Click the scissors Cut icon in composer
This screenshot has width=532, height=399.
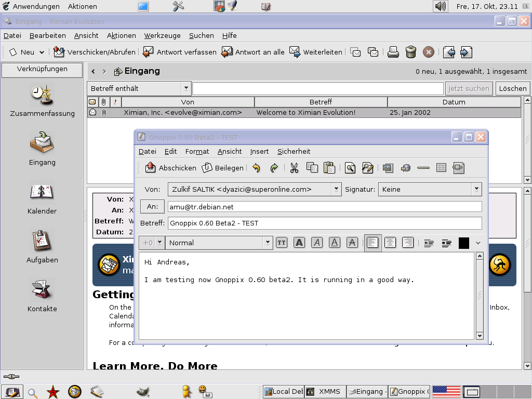[x=294, y=168]
